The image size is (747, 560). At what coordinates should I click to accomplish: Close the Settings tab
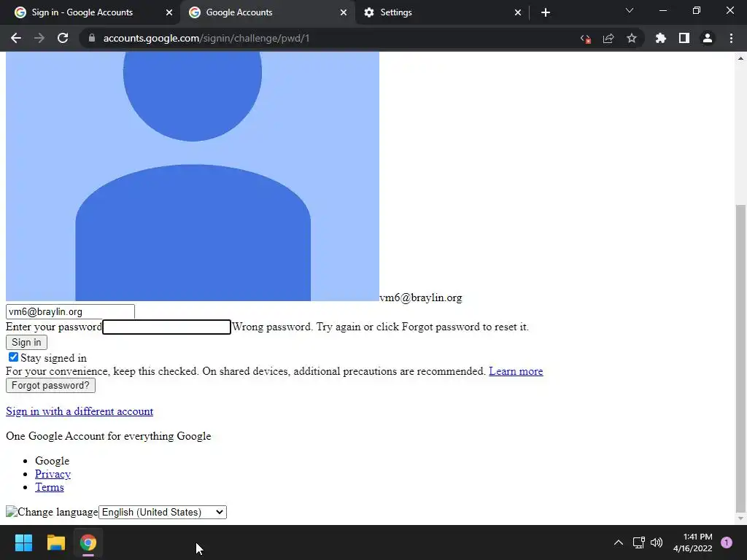tap(518, 12)
